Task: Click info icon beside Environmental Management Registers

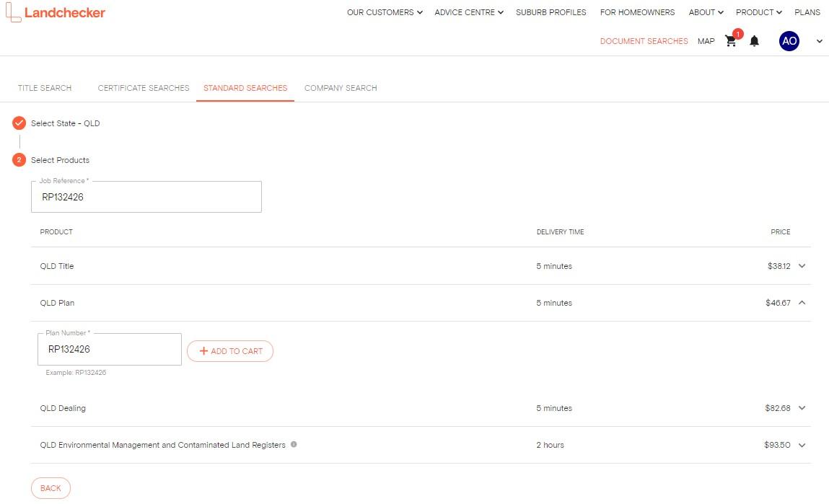Action: (294, 444)
